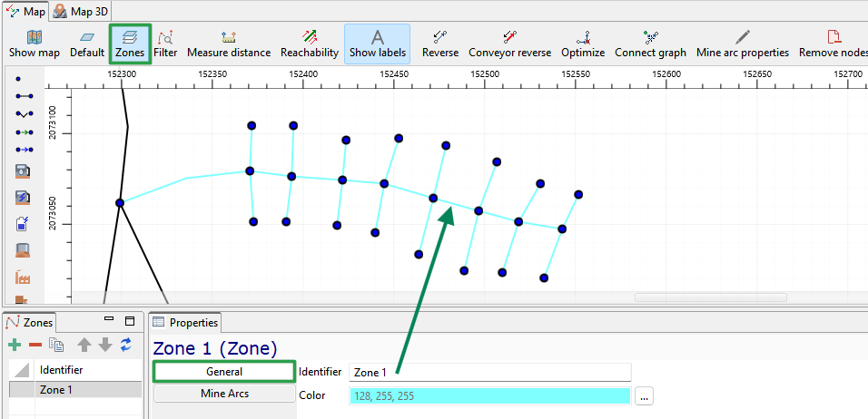Click the Connect graph tool

click(x=650, y=44)
